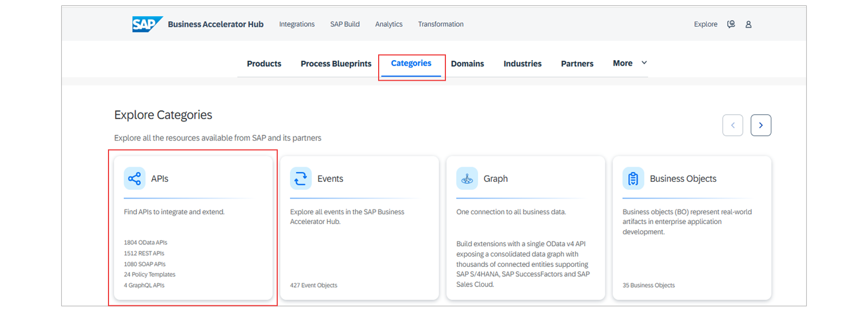Click 'Explore all events' description text
Image resolution: width=868 pixels, height=312 pixels.
point(347,217)
